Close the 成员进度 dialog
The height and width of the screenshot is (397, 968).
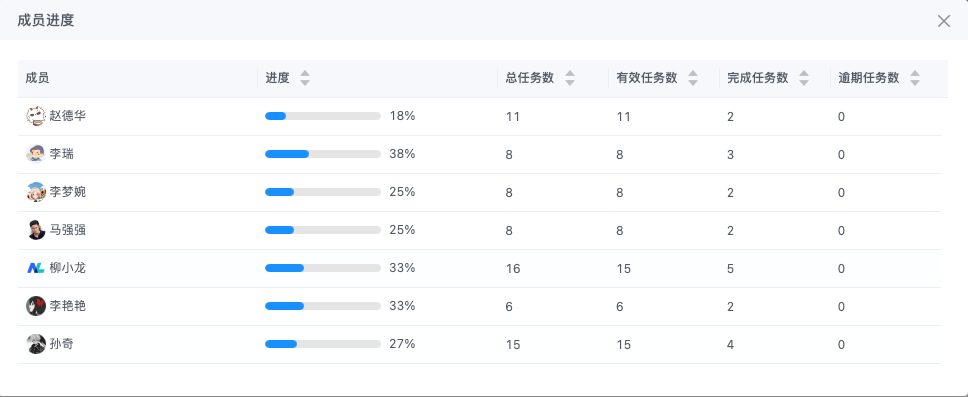click(944, 21)
